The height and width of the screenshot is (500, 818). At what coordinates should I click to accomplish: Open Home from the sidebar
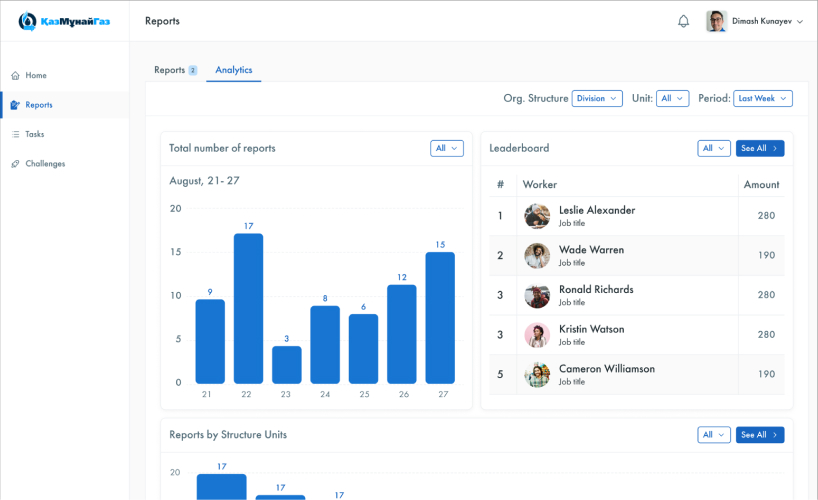(36, 76)
